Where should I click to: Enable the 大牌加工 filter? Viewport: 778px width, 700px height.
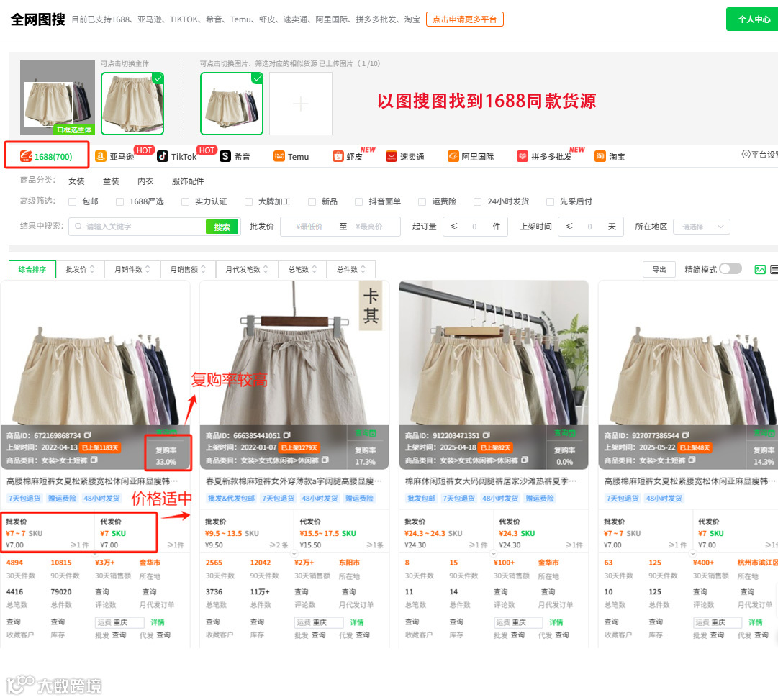pyautogui.click(x=248, y=201)
